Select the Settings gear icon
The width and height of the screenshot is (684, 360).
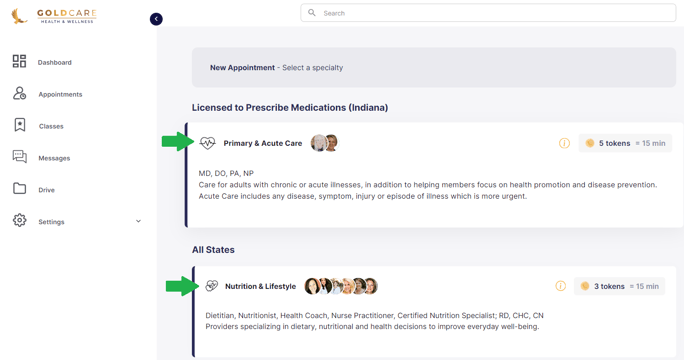(x=19, y=220)
